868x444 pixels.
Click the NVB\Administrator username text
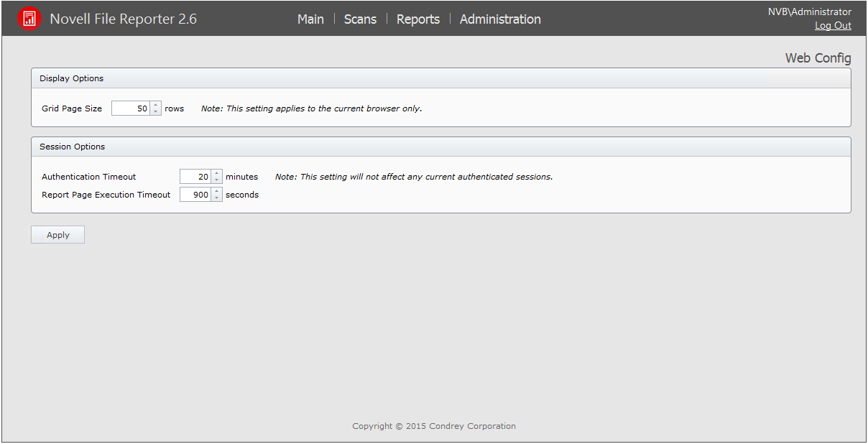809,12
